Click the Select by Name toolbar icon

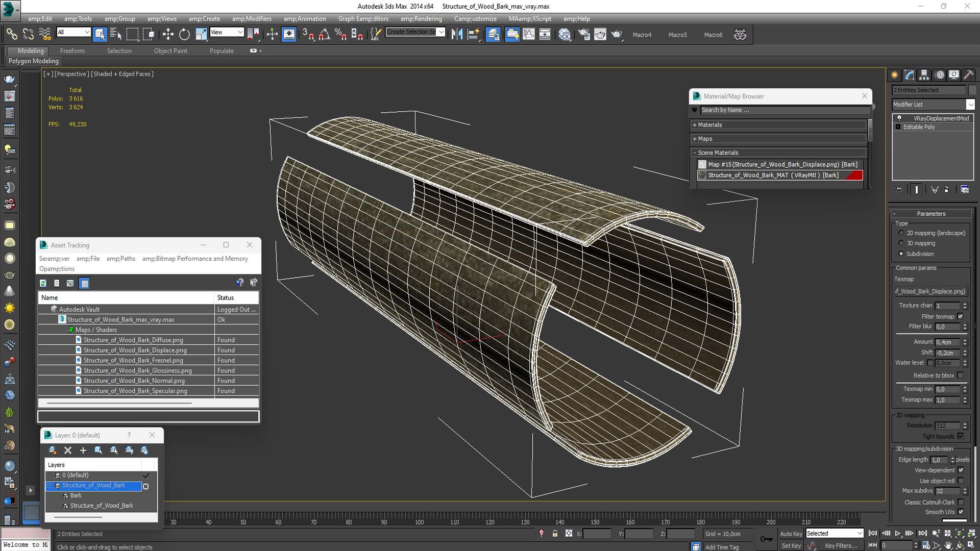(x=116, y=35)
